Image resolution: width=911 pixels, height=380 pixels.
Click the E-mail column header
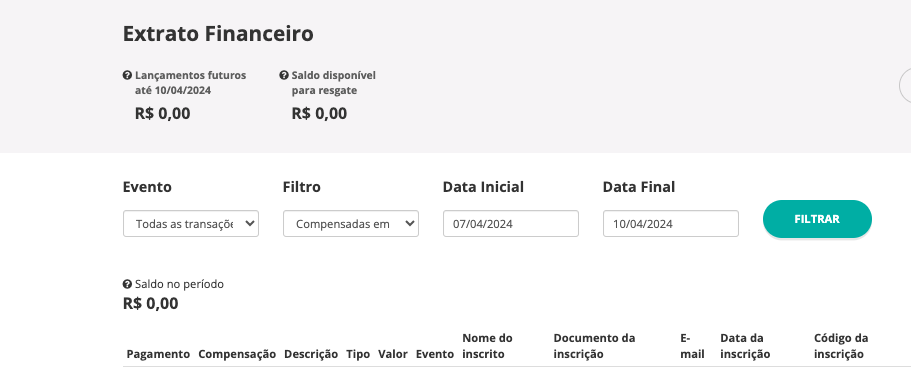692,346
